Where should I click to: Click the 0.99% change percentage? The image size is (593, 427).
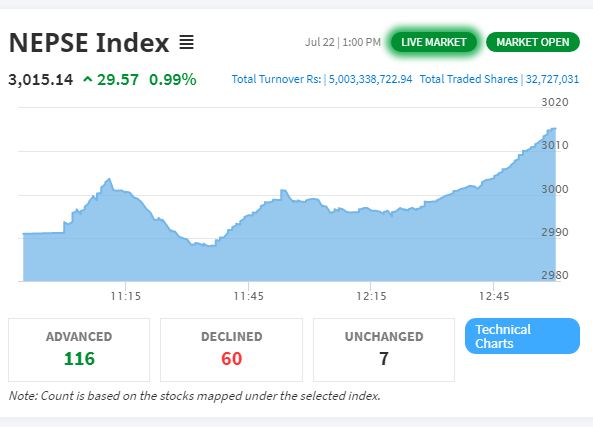point(173,80)
